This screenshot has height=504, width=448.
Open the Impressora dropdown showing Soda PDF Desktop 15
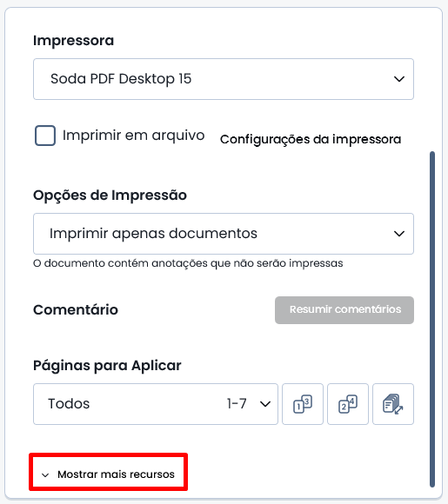[224, 79]
